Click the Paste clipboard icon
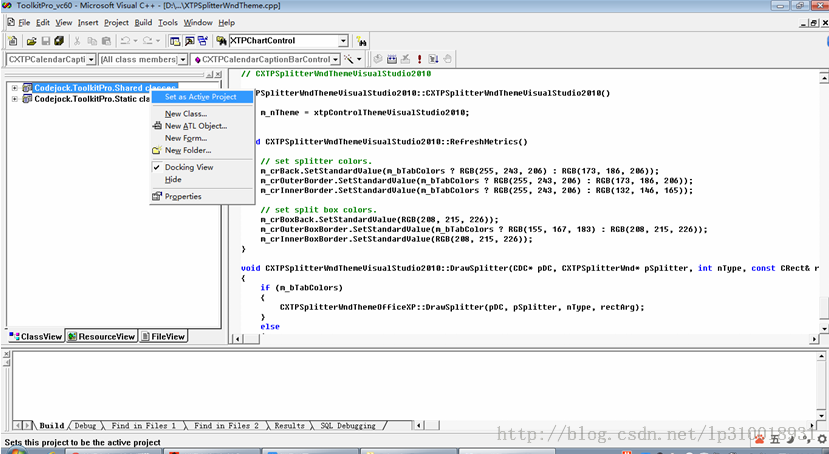 106,41
